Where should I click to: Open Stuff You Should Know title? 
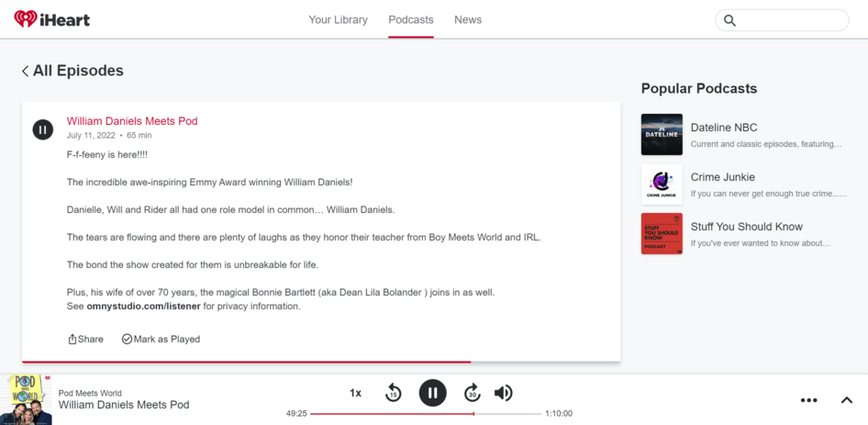tap(746, 227)
